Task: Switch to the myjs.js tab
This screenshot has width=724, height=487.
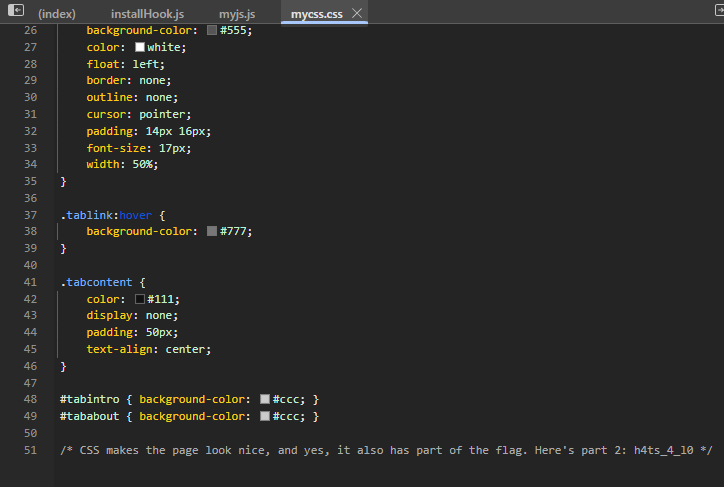Action: coord(237,14)
